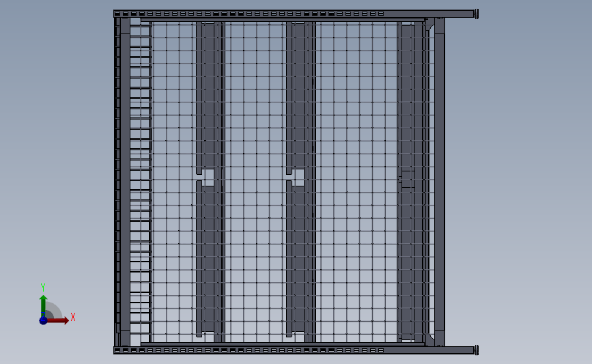Click the red X axis arrow of the triad

[57, 320]
